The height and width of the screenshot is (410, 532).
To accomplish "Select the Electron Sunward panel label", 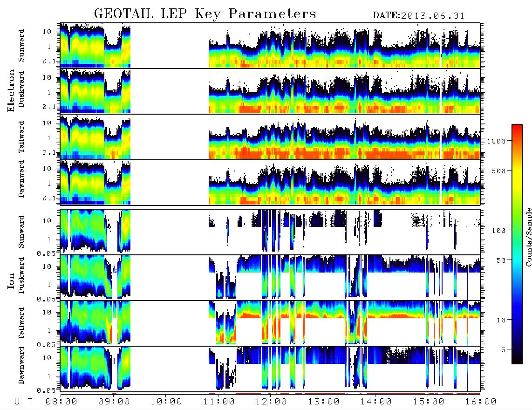I will (x=21, y=46).
